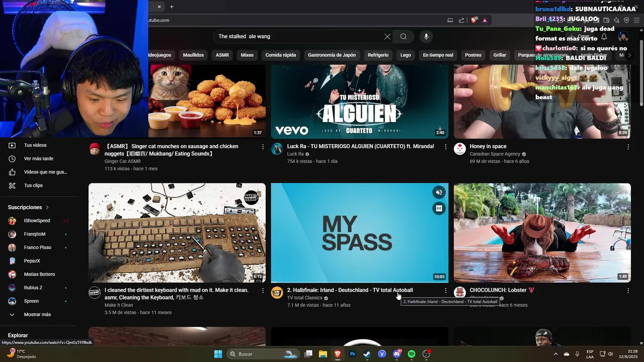
Task: Open File Explorer from the taskbar
Action: pos(323,354)
